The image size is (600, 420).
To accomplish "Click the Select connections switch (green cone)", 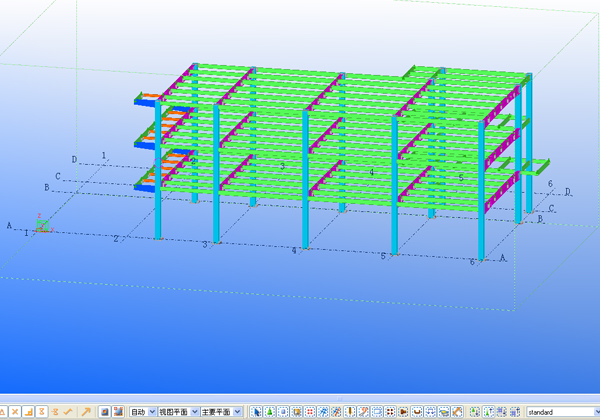I will [x=269, y=412].
